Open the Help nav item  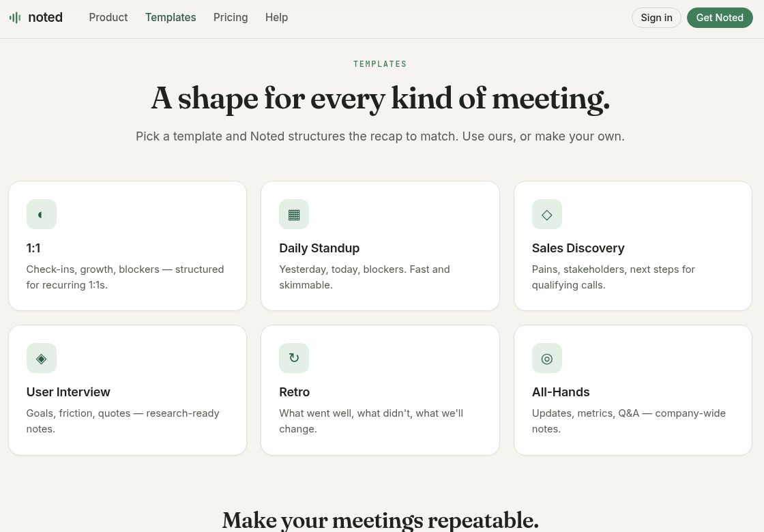pyautogui.click(x=276, y=18)
